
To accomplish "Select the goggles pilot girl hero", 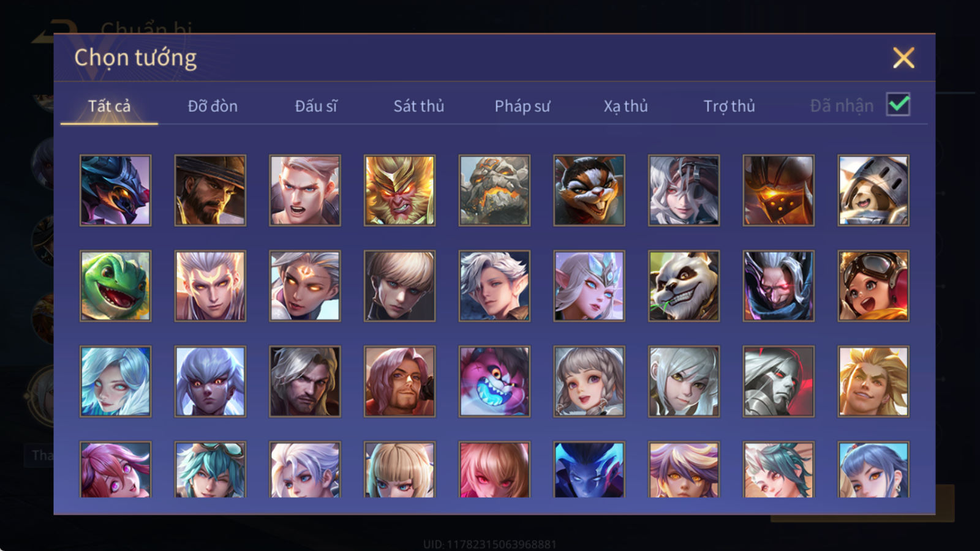I will pyautogui.click(x=873, y=286).
